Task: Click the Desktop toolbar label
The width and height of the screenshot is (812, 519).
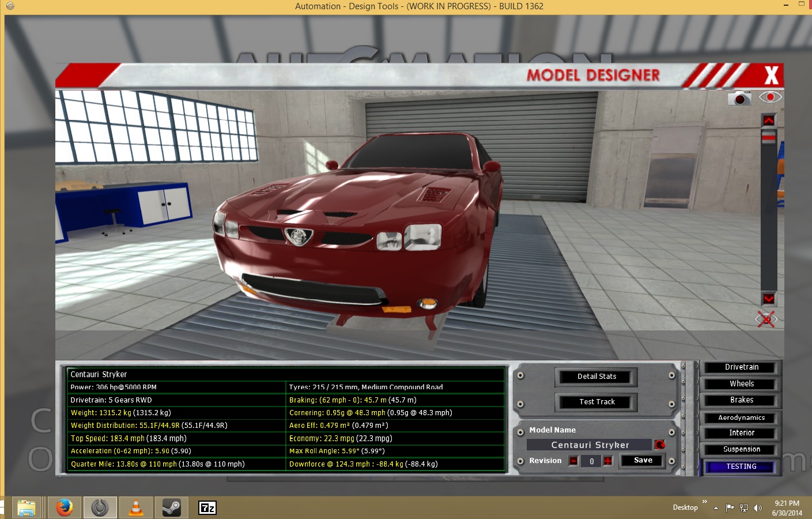Action: pyautogui.click(x=685, y=507)
